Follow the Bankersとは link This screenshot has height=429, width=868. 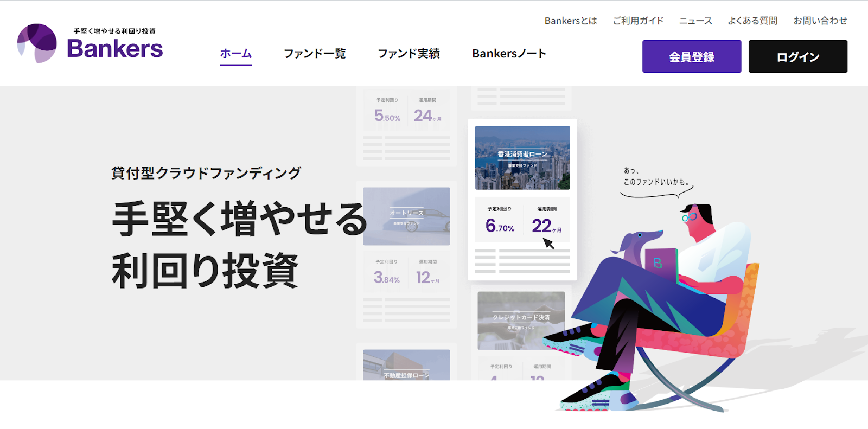[571, 21]
